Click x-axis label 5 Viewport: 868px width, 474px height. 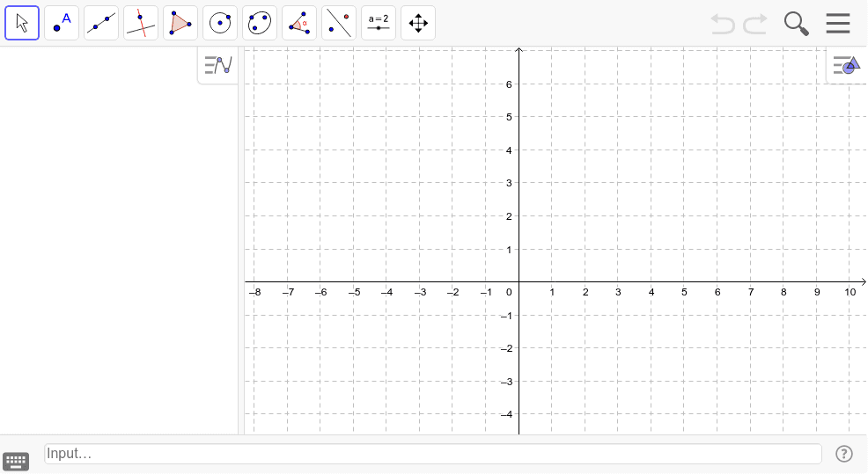(x=684, y=292)
